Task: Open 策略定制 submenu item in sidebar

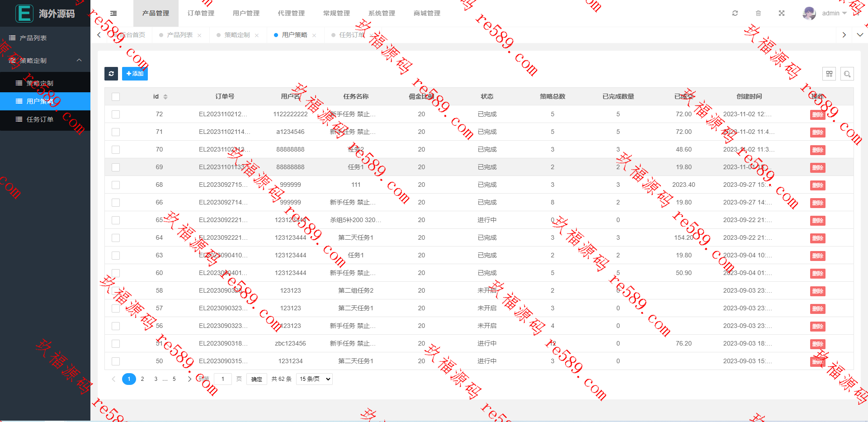Action: click(x=45, y=83)
